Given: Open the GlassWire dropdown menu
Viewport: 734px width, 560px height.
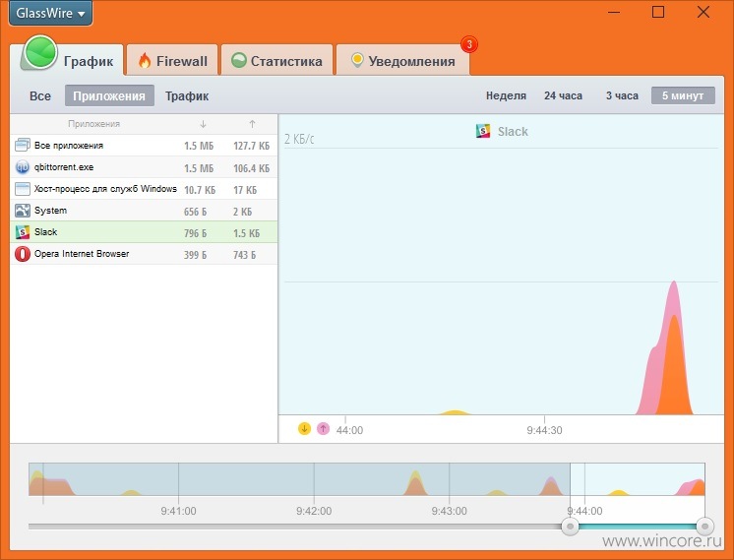Looking at the screenshot, I should tap(50, 13).
